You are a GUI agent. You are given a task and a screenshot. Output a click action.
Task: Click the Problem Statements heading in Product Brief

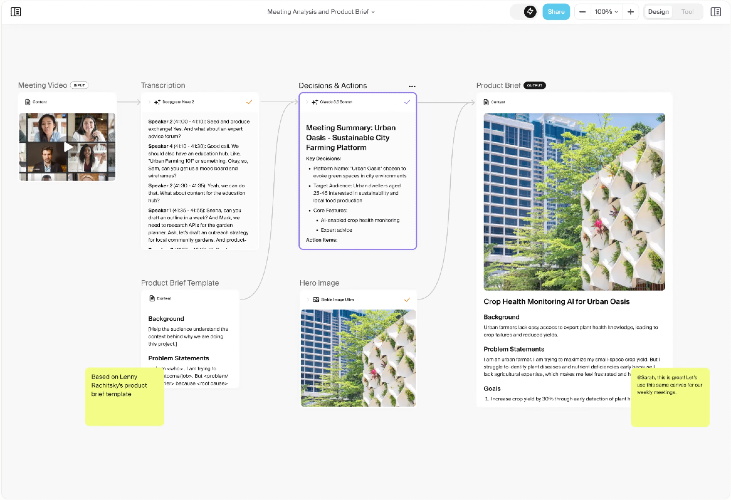click(x=514, y=349)
